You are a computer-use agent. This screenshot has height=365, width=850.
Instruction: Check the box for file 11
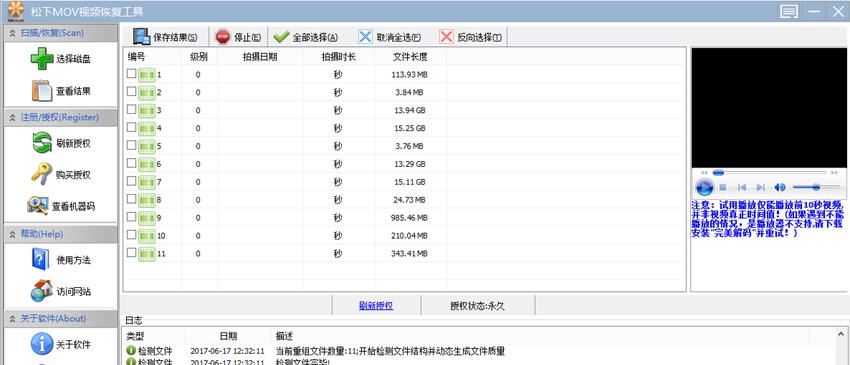(x=131, y=253)
